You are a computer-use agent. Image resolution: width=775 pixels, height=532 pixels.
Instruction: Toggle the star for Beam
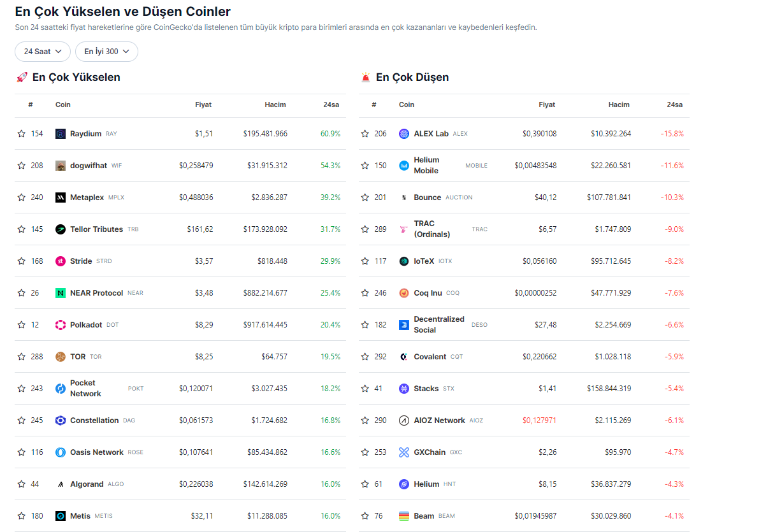pyautogui.click(x=365, y=516)
